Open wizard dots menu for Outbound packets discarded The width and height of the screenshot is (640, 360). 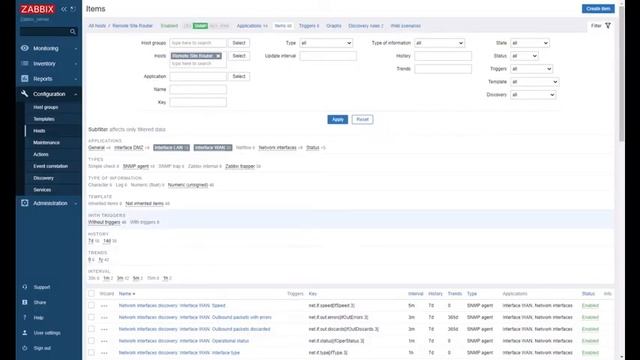[104, 329]
